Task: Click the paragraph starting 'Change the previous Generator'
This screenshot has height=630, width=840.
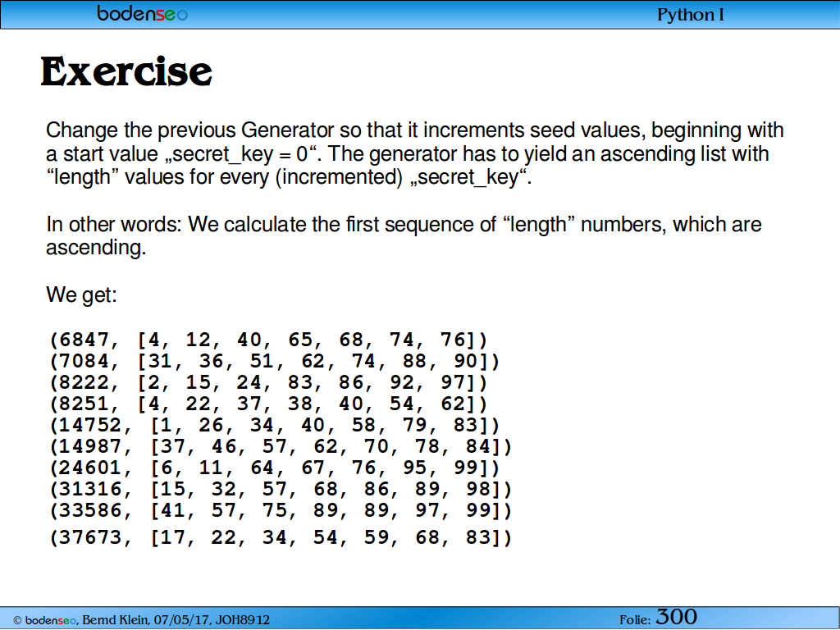Action: point(414,153)
